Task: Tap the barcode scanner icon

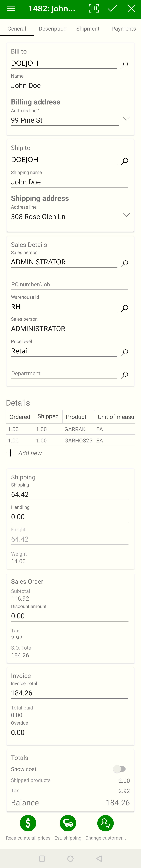Action: [94, 8]
